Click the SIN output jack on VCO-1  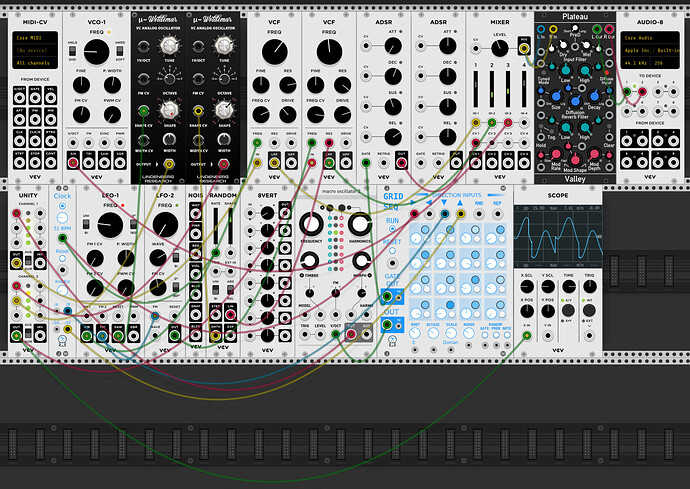73,163
